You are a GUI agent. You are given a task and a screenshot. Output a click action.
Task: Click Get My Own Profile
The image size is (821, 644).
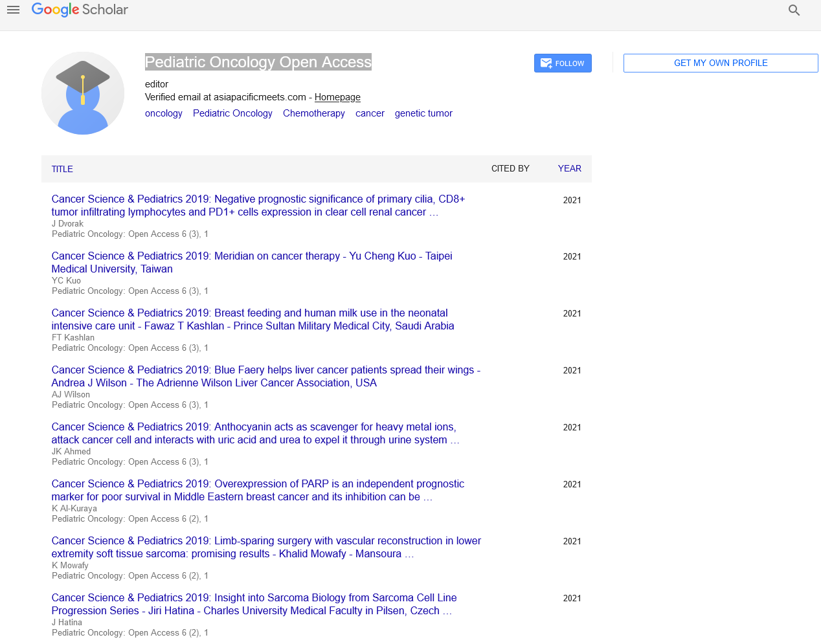[x=721, y=63]
